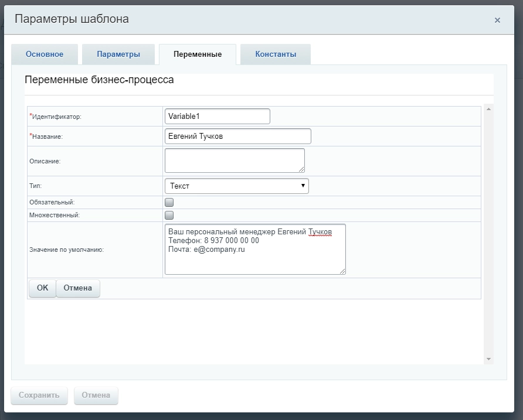Image resolution: width=523 pixels, height=420 pixels.
Task: Click Отмена next to the Сохранить button
Action: pos(96,395)
